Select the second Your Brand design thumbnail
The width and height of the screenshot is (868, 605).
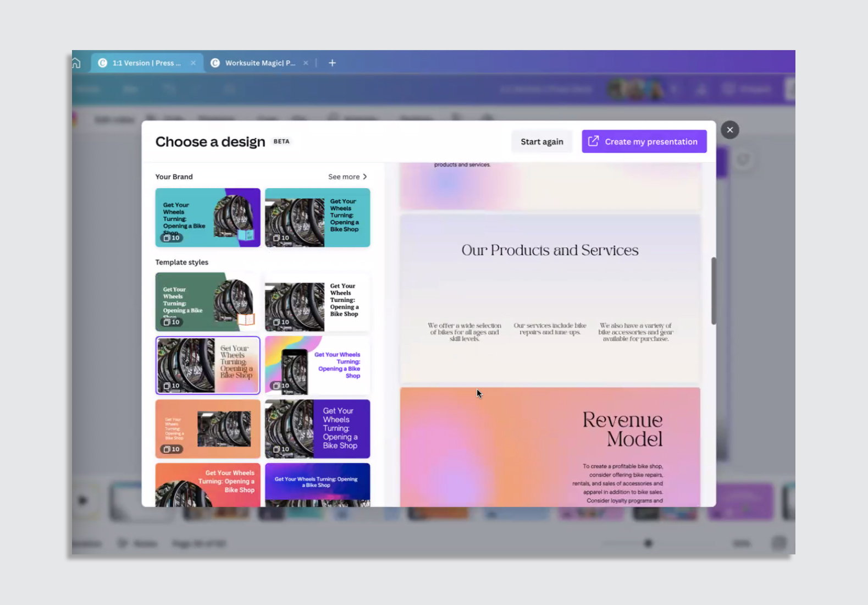317,218
